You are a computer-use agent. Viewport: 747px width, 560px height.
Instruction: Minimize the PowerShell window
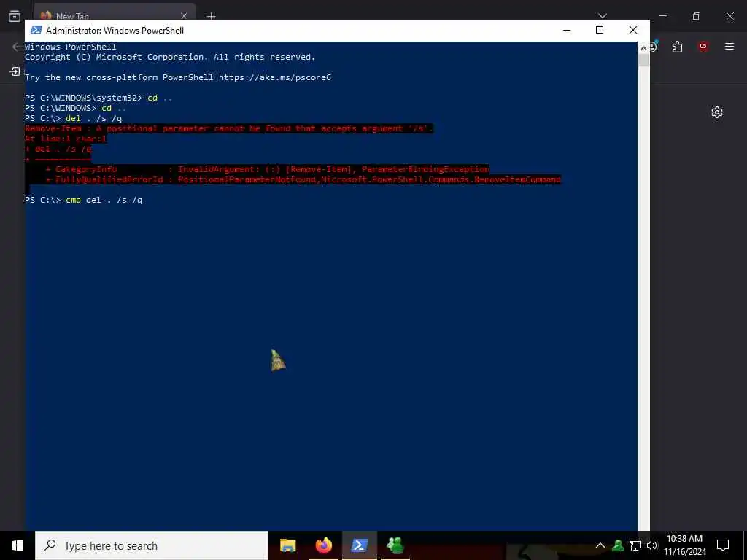566,30
